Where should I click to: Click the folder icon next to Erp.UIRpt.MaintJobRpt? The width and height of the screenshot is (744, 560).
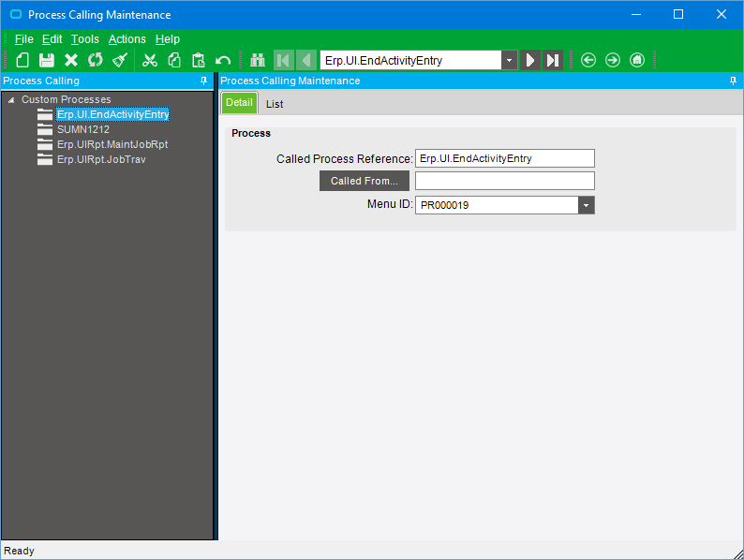tap(45, 144)
